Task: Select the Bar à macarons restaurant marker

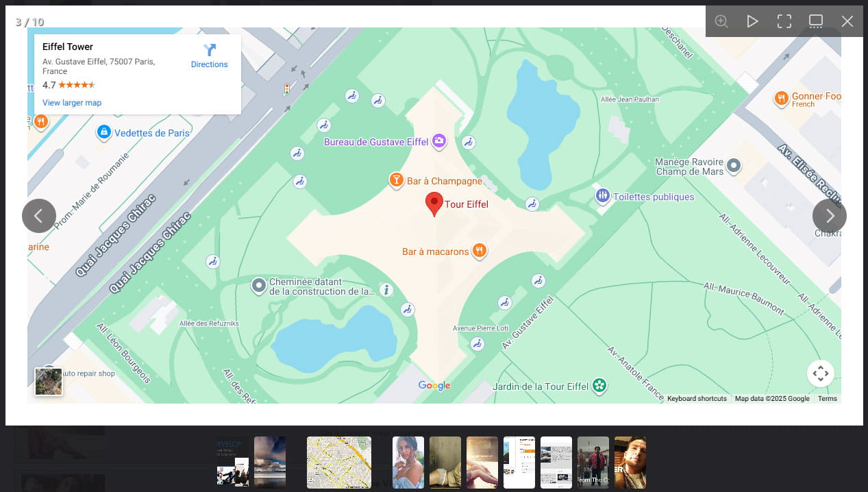Action: (x=480, y=251)
